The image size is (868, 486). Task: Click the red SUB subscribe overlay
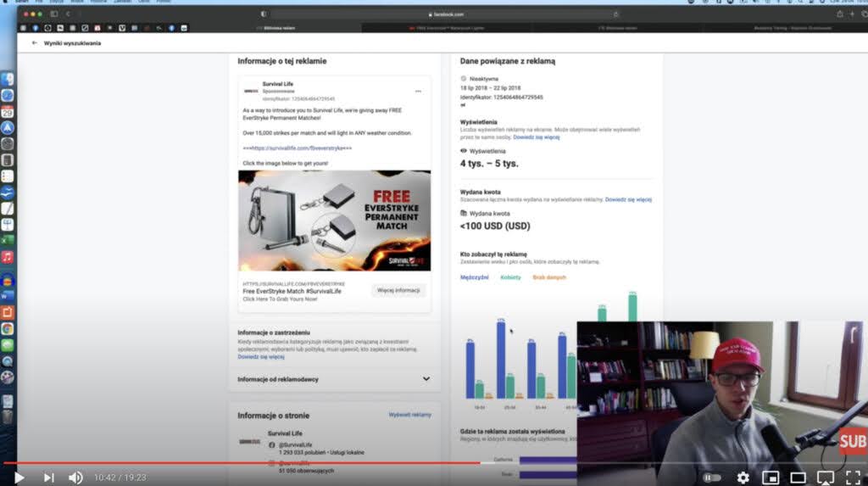[853, 441]
